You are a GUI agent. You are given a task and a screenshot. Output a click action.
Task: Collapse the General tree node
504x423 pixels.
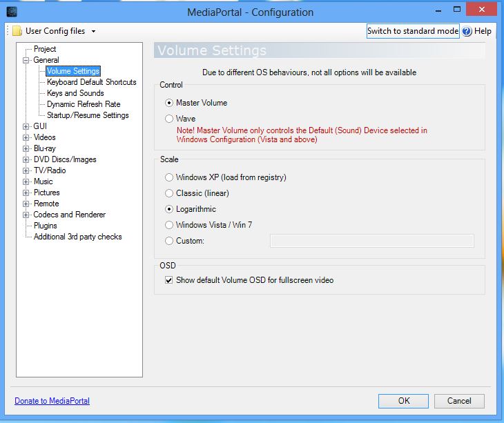[x=26, y=60]
